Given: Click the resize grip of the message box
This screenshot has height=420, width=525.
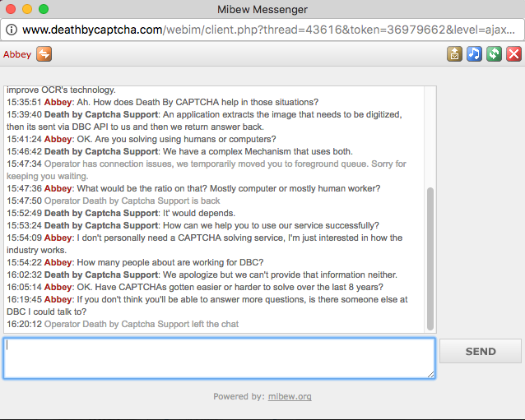Looking at the screenshot, I should click(x=431, y=375).
